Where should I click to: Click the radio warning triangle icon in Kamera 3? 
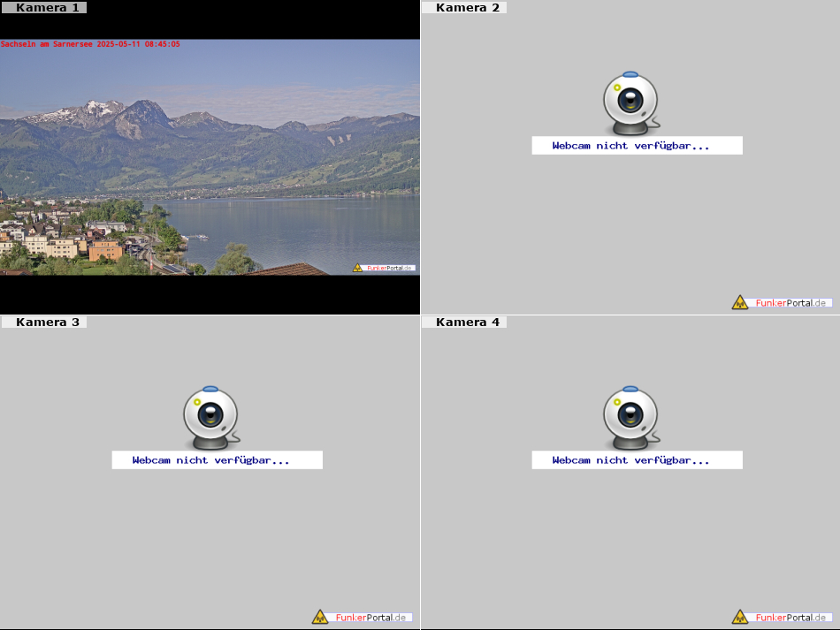(x=320, y=617)
